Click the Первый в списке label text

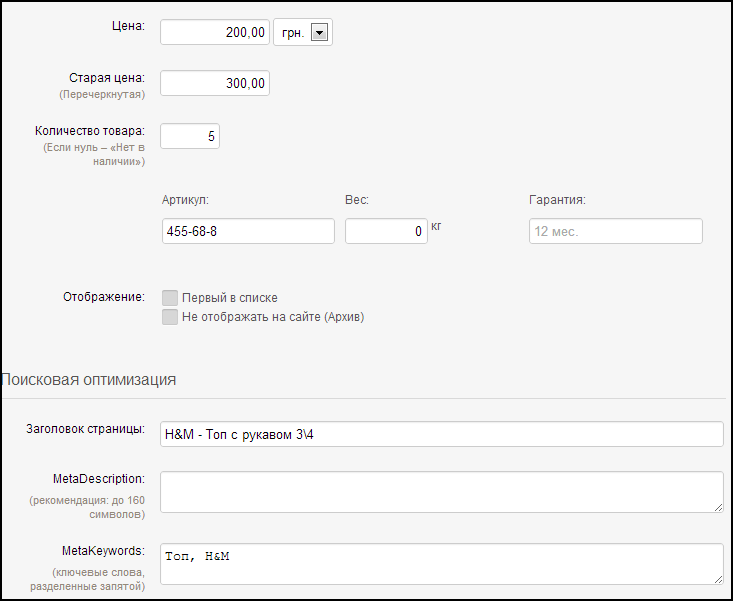tap(230, 298)
